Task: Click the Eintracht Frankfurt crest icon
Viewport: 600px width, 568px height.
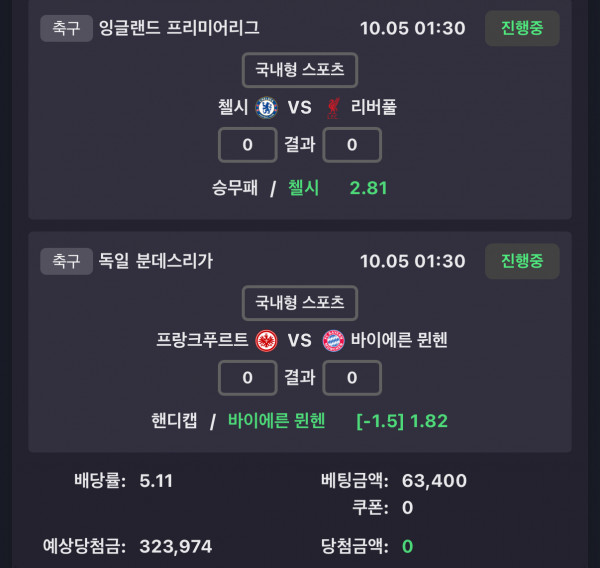Action: tap(266, 341)
